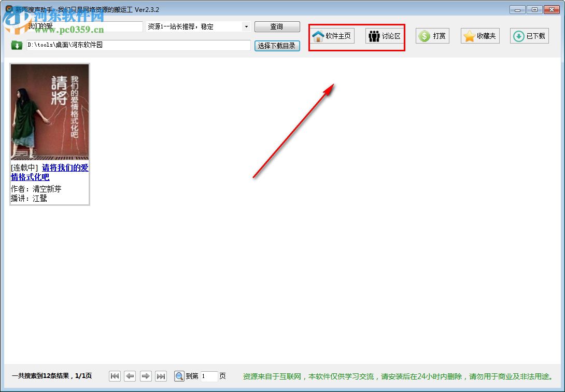Image resolution: width=565 pixels, height=392 pixels.
Task: Click the 查询 search button
Action: click(277, 26)
